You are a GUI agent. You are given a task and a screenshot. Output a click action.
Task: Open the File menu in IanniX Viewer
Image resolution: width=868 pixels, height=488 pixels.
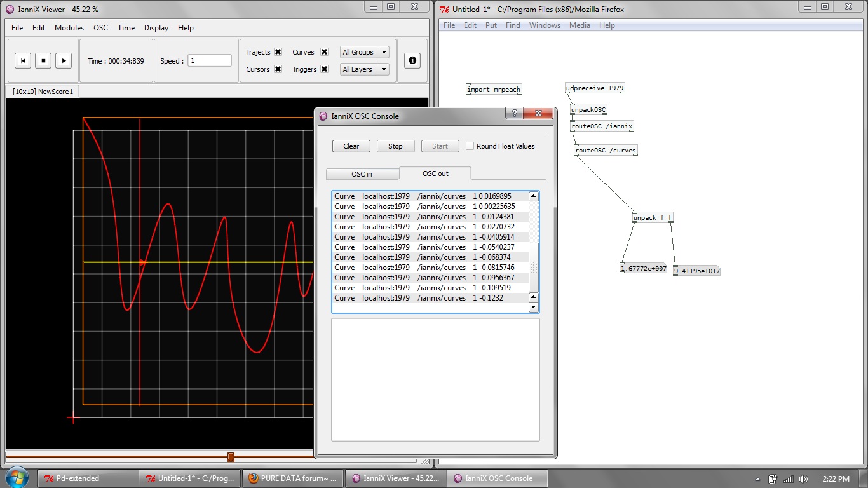(x=17, y=28)
